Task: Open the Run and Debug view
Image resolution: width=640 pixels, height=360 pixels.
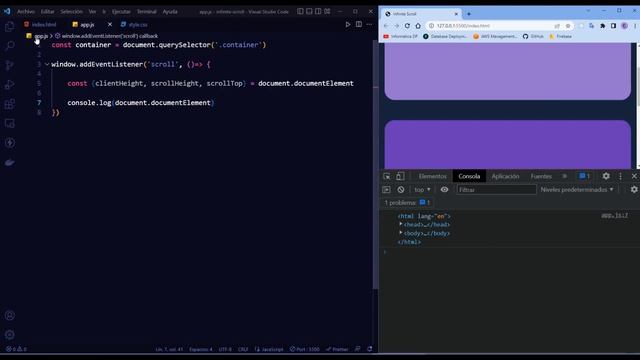Action: click(x=9, y=84)
